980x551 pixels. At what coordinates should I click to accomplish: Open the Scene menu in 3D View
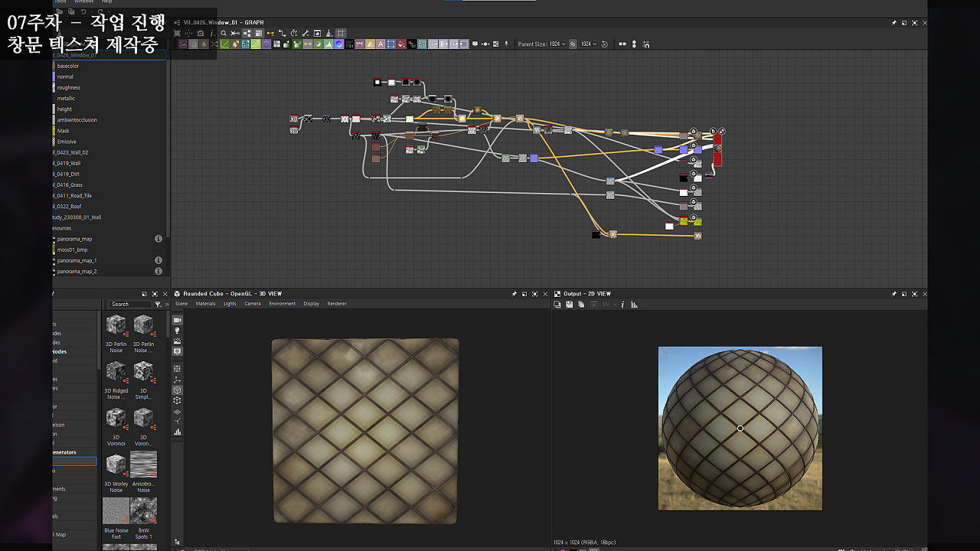[181, 304]
